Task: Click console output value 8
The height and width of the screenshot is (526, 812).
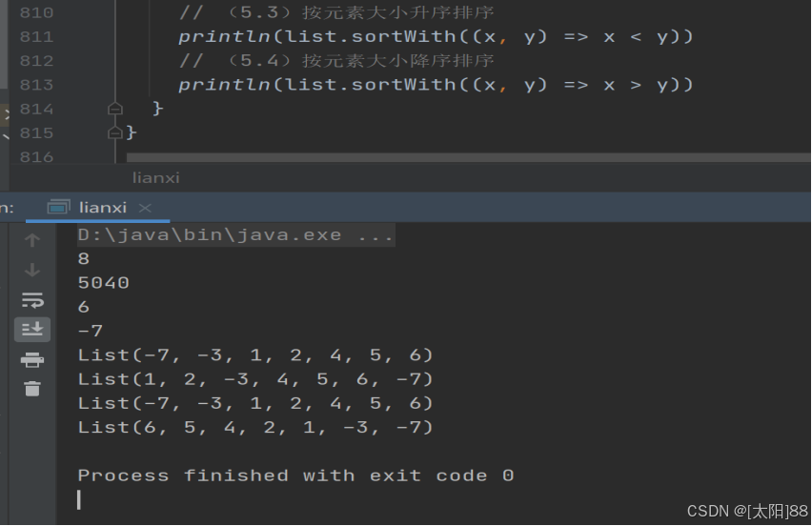Action: pyautogui.click(x=83, y=259)
